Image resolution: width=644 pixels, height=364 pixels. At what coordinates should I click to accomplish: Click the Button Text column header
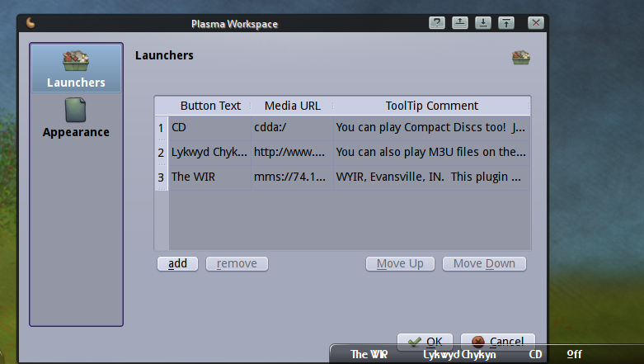(210, 106)
